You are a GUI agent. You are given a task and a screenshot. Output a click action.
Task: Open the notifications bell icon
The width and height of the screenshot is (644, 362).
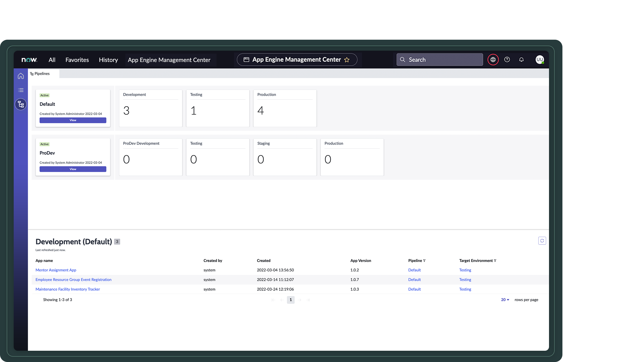pyautogui.click(x=521, y=60)
